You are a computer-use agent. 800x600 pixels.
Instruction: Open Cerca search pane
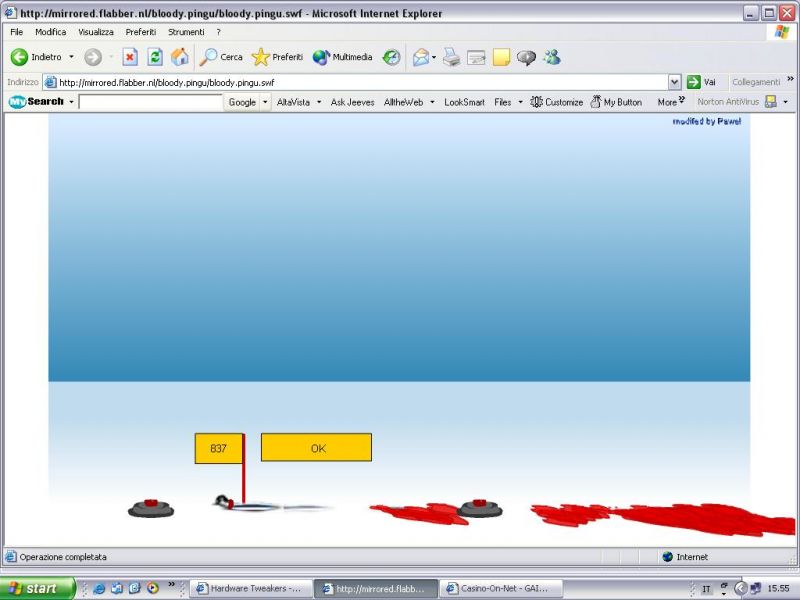tap(221, 57)
